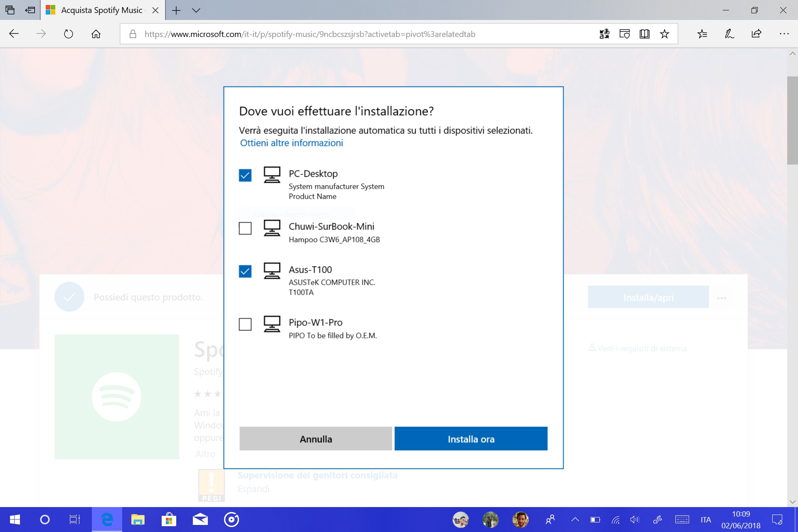Open the favorites hub icon
This screenshot has width=798, height=532.
click(x=702, y=34)
